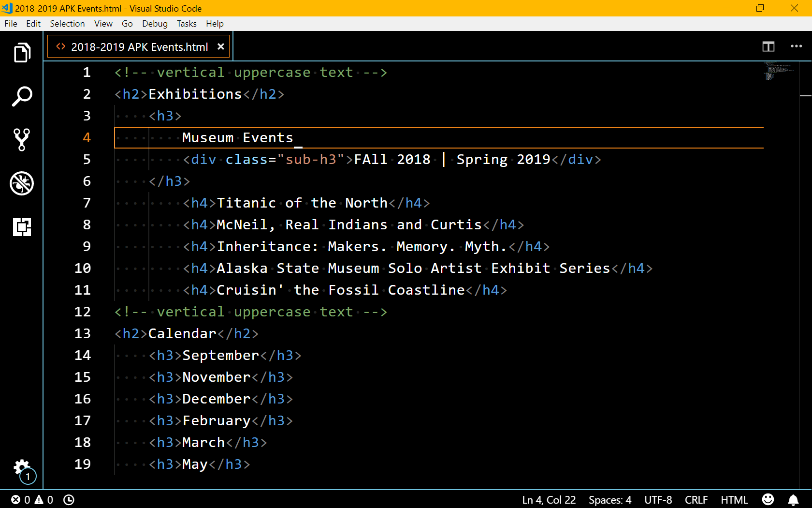Place cursor in 'Museum Events' text
Image resolution: width=812 pixels, height=508 pixels.
(238, 138)
